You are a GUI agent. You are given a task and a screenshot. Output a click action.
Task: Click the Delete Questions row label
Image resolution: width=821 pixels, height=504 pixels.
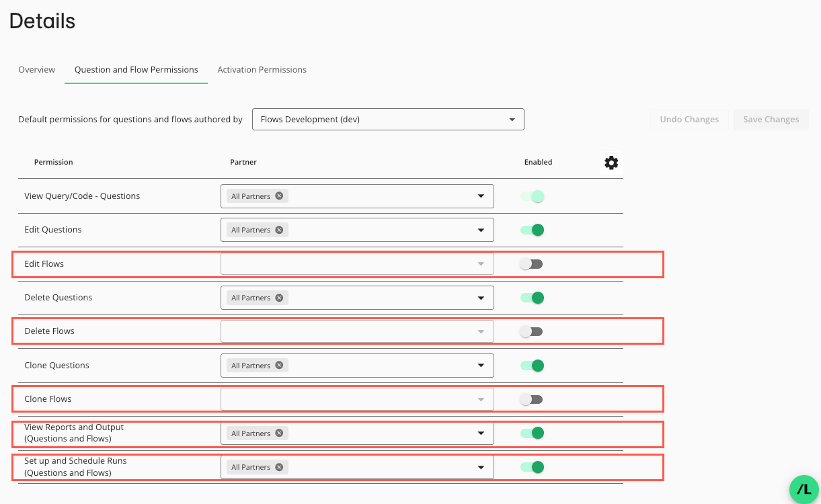click(x=58, y=298)
